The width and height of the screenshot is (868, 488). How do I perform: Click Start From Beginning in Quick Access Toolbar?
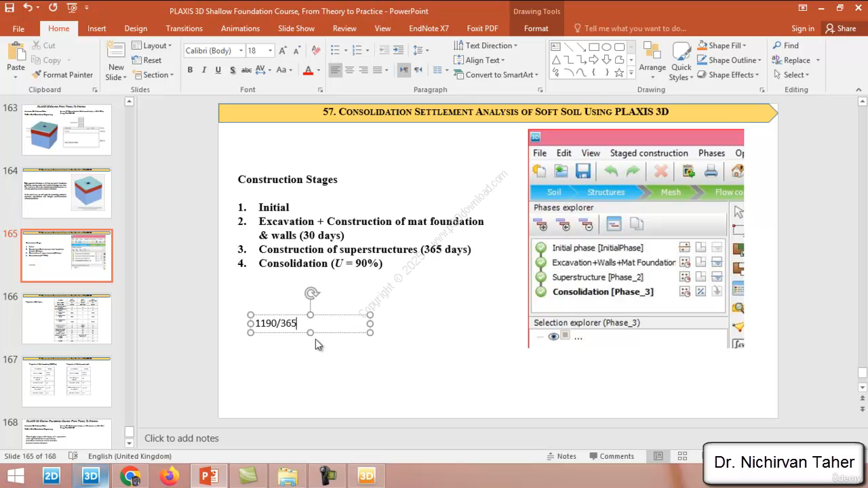tap(72, 8)
